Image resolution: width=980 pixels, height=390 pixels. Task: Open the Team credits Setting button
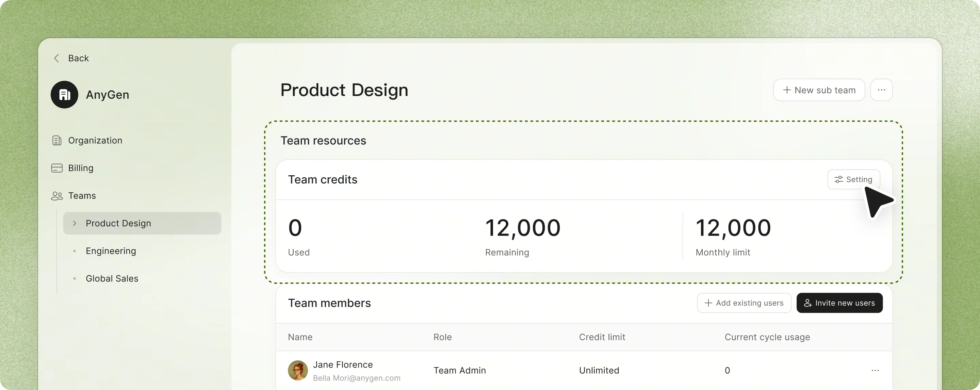(x=853, y=179)
